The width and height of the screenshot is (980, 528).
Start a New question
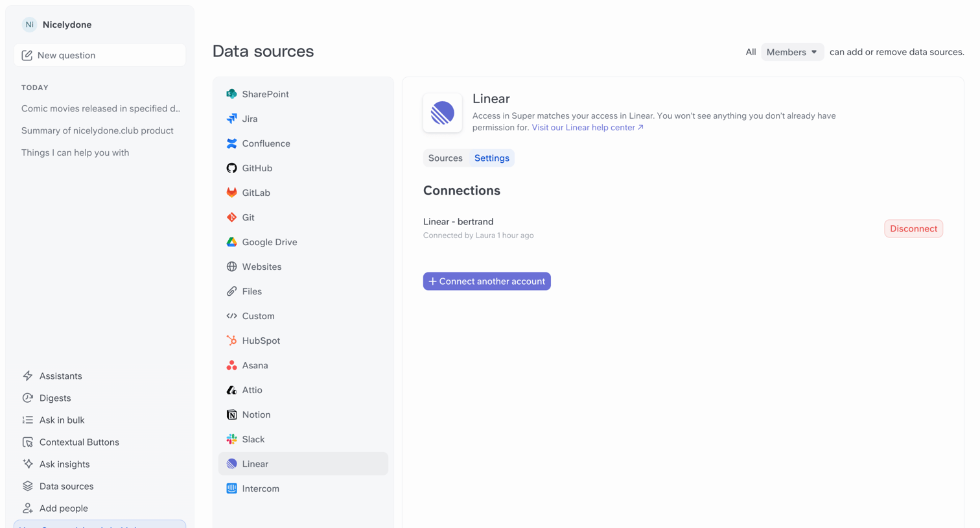pyautogui.click(x=100, y=55)
